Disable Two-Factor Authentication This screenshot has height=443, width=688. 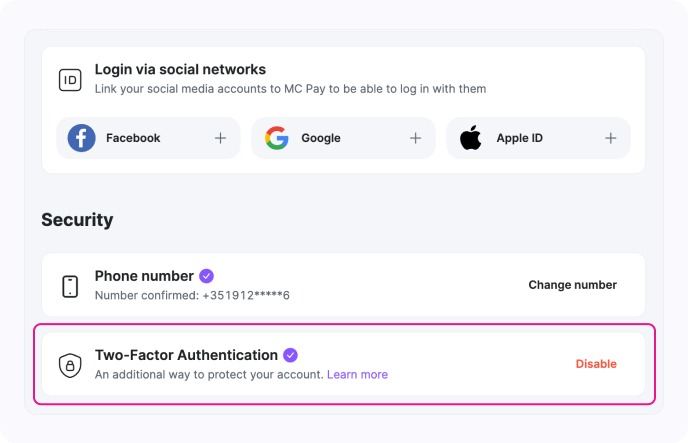(x=596, y=364)
